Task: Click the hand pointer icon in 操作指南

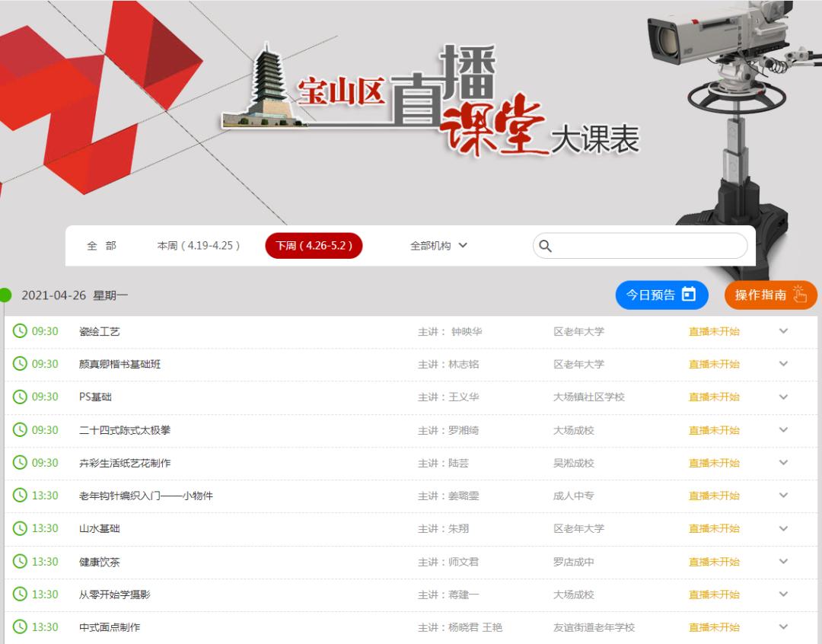Action: pyautogui.click(x=799, y=294)
